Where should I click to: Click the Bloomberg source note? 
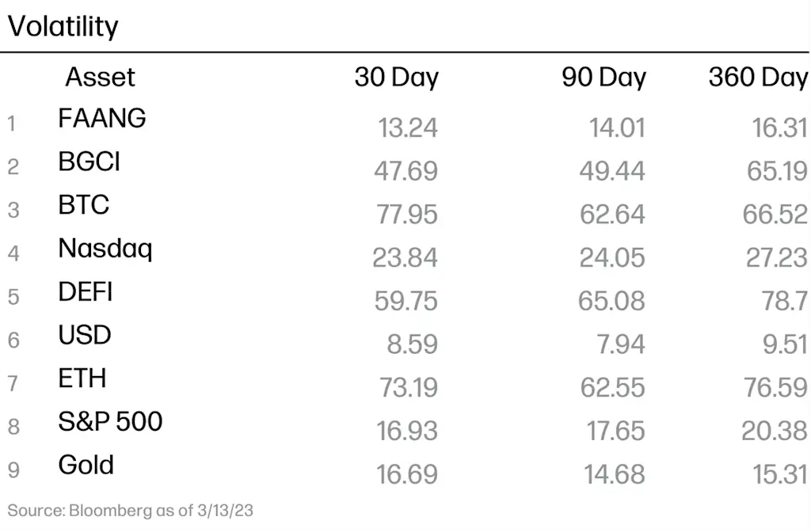(131, 511)
